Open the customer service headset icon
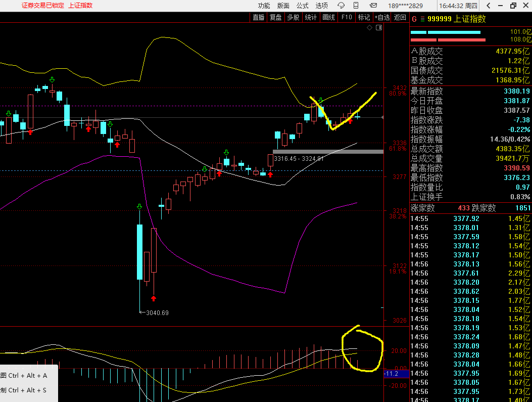This screenshot has width=532, height=402. coord(341,6)
